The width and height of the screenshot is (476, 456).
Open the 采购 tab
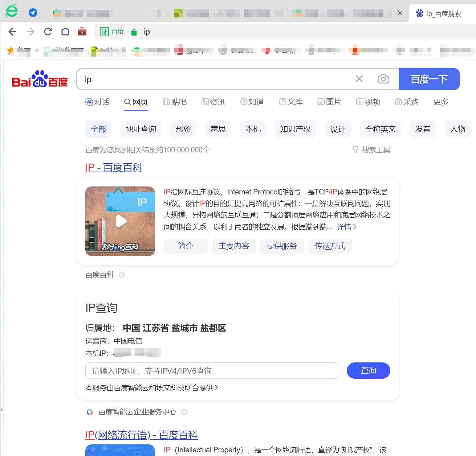407,102
